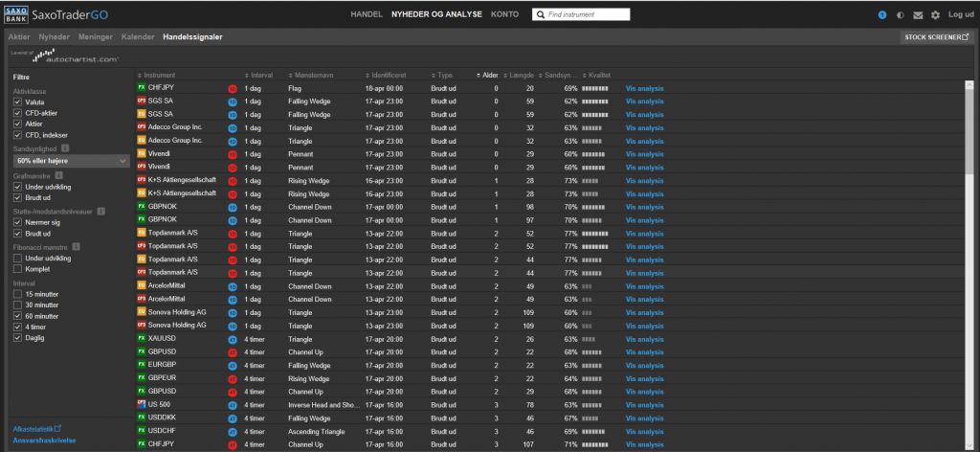Switch to the Nyheder tab

[54, 37]
